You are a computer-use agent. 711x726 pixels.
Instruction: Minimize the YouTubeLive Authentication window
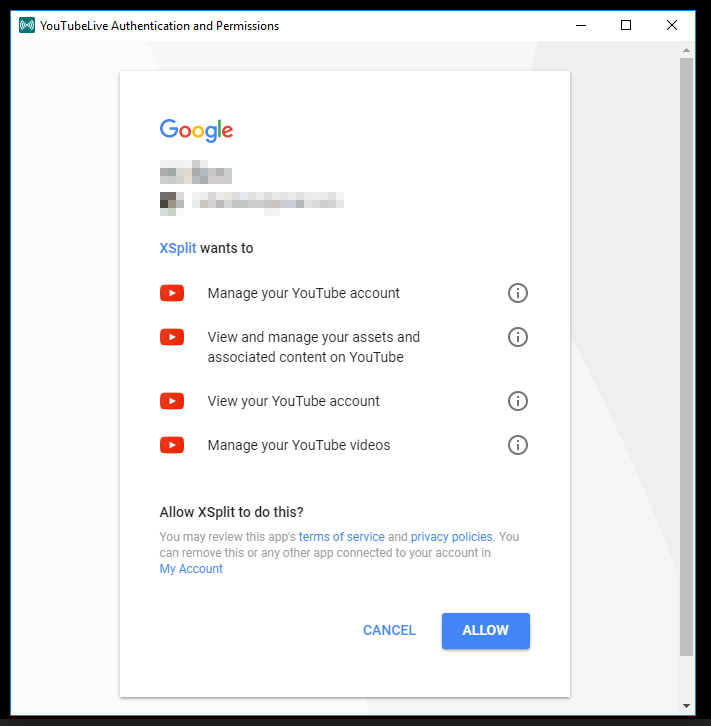581,25
